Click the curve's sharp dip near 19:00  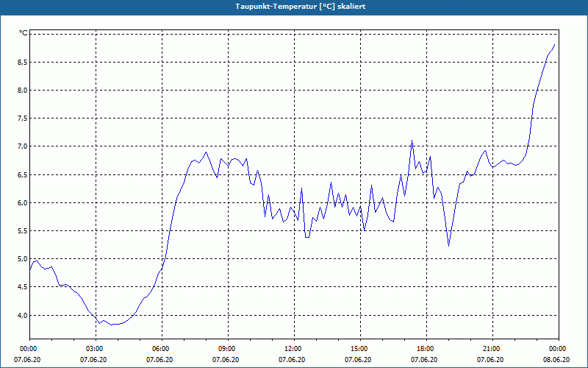[x=448, y=246]
